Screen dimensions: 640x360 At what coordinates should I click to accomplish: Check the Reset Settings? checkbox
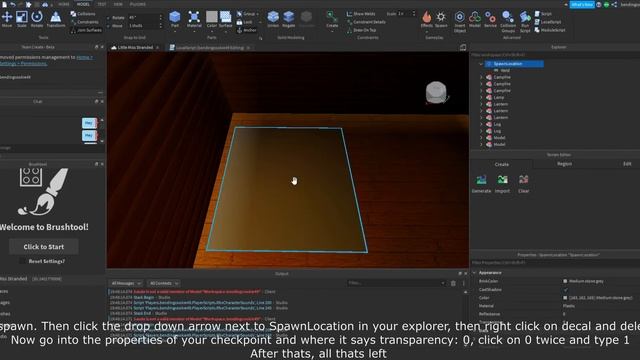(22, 261)
